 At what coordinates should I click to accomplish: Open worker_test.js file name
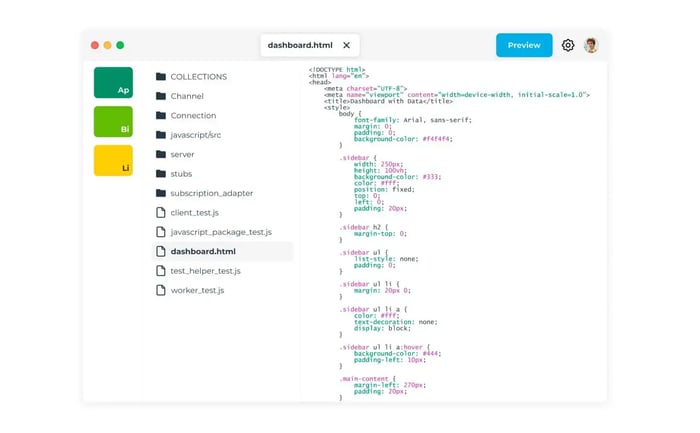[197, 290]
